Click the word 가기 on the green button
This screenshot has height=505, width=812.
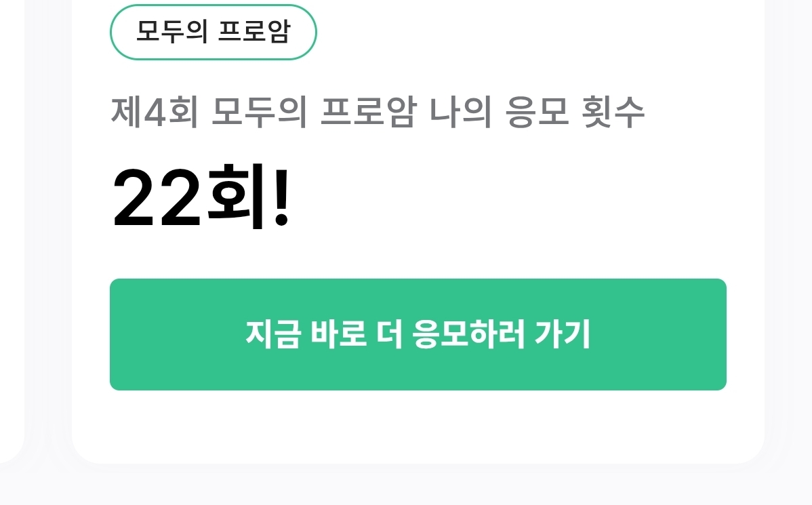pyautogui.click(x=563, y=334)
